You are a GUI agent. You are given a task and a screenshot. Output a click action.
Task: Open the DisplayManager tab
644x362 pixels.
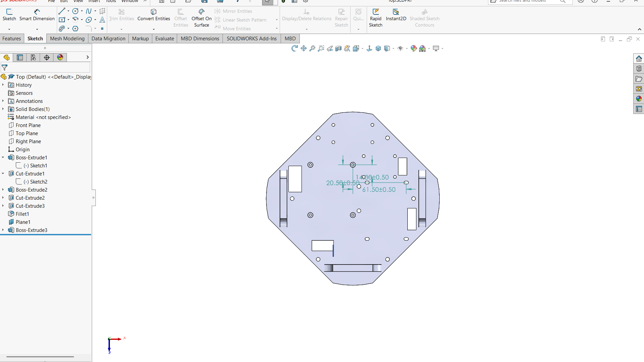60,57
